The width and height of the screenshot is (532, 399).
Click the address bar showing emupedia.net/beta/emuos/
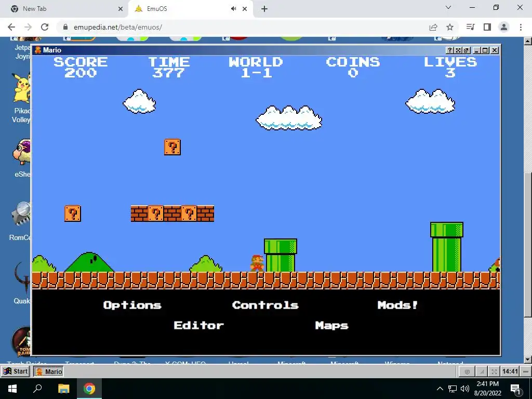(x=118, y=27)
